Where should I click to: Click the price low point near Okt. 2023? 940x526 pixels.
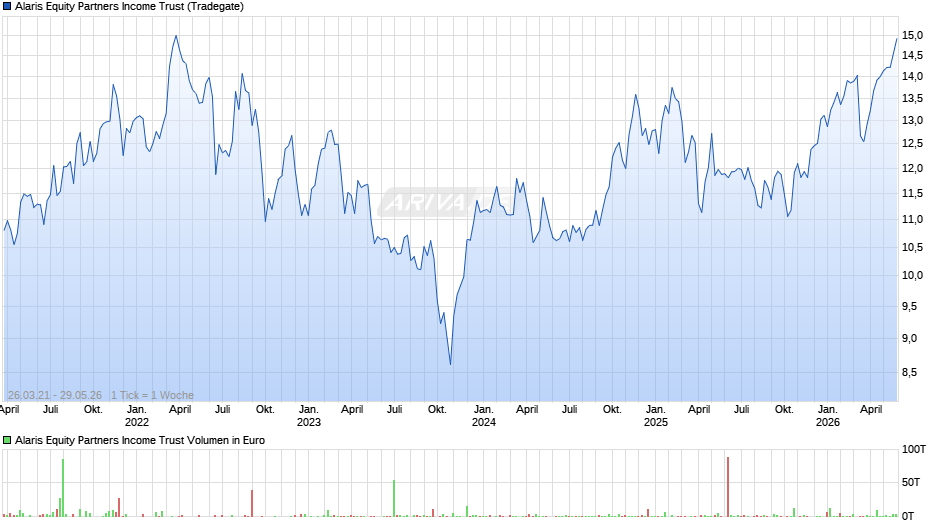450,363
